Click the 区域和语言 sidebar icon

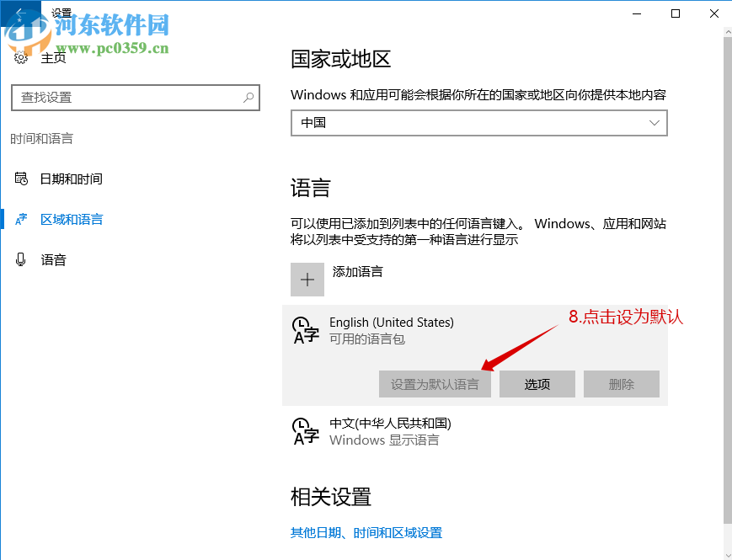coord(20,219)
